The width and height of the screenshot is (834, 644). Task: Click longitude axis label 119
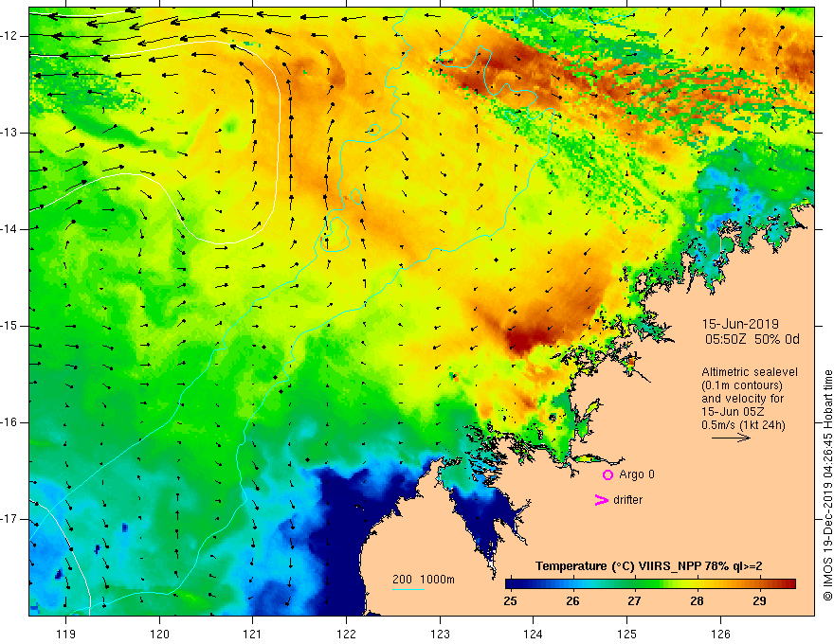66,634
